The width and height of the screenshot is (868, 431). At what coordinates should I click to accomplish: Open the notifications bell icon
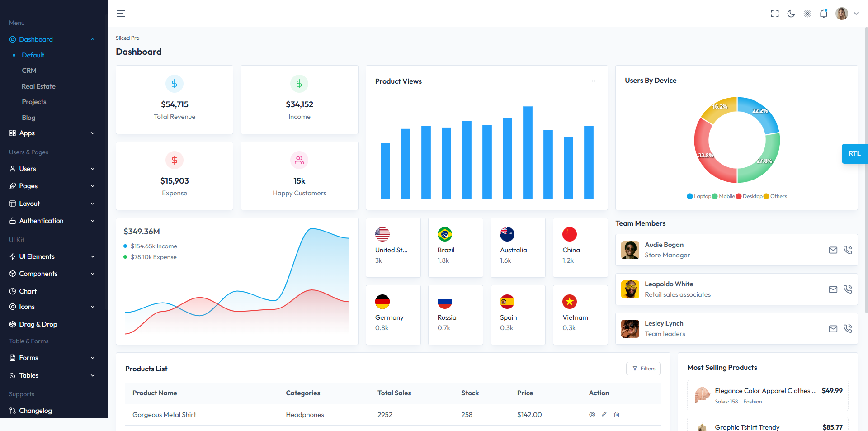tap(823, 14)
